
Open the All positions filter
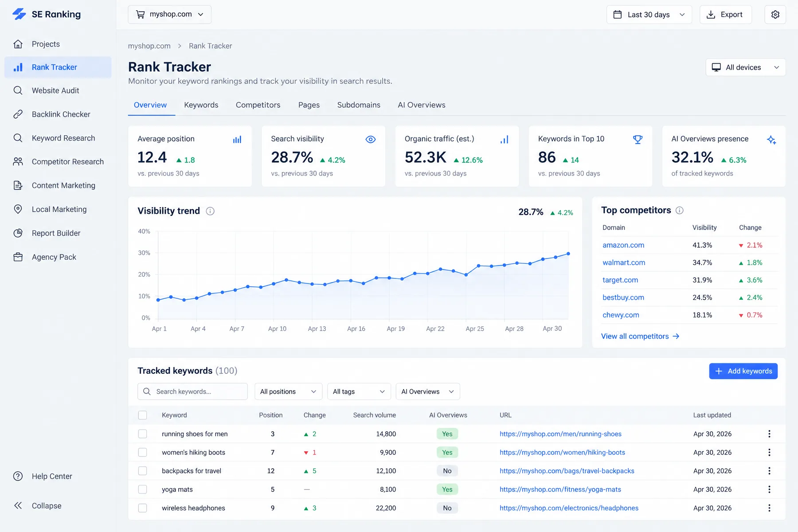click(288, 391)
